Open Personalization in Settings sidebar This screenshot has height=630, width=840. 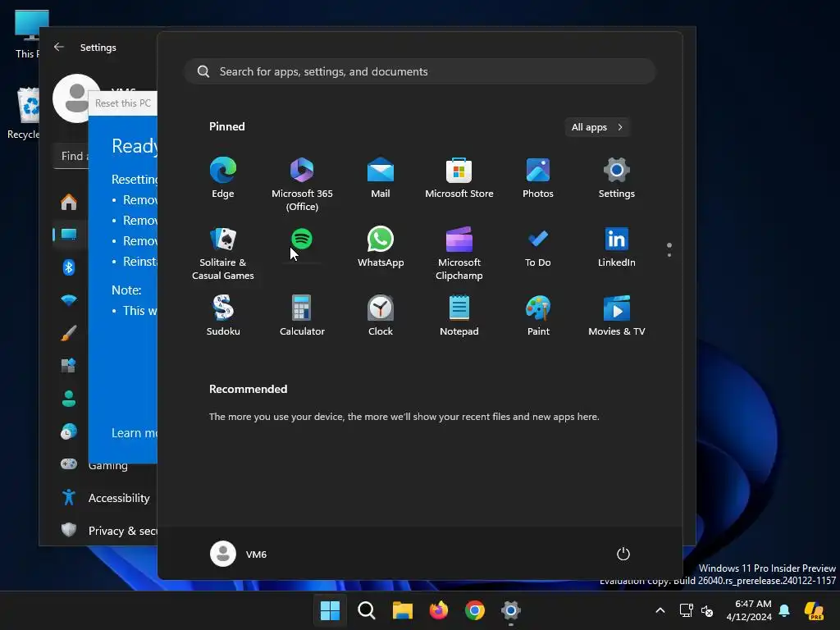(x=69, y=333)
